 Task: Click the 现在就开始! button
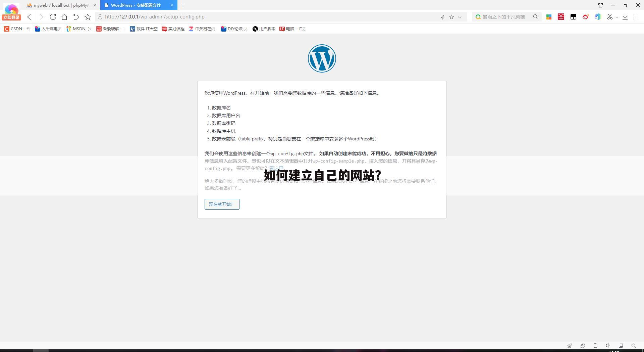[x=222, y=204]
